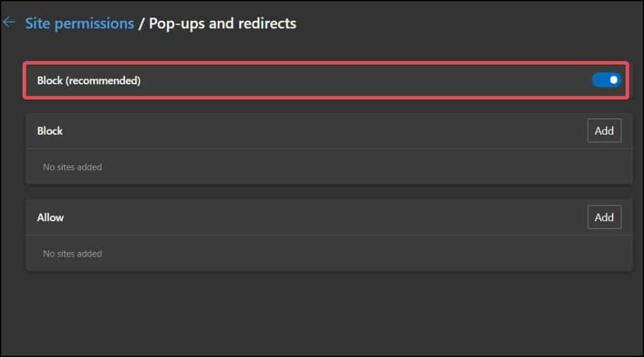The width and height of the screenshot is (644, 357).
Task: Toggle off the Block (recommended) switch
Action: point(606,80)
